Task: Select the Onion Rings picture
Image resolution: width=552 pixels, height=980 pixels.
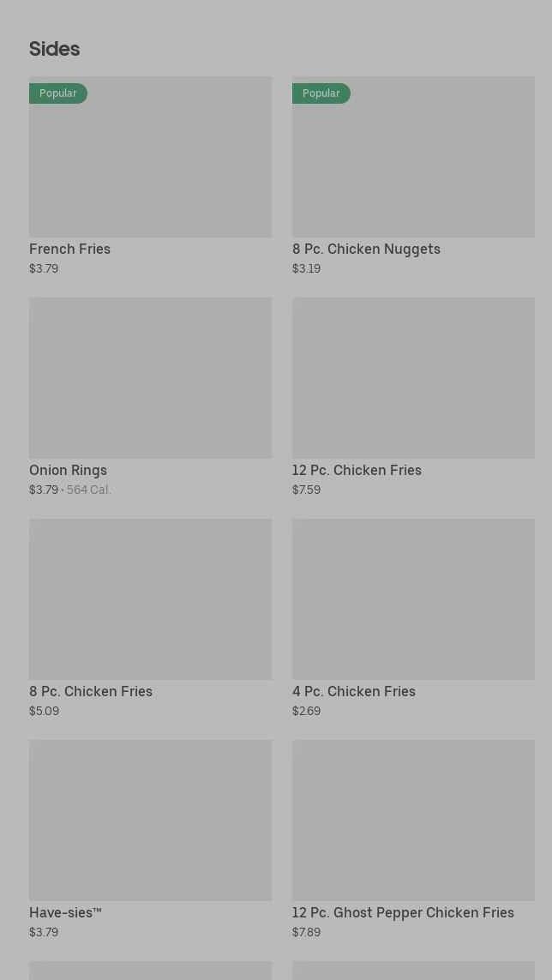Action: click(150, 377)
